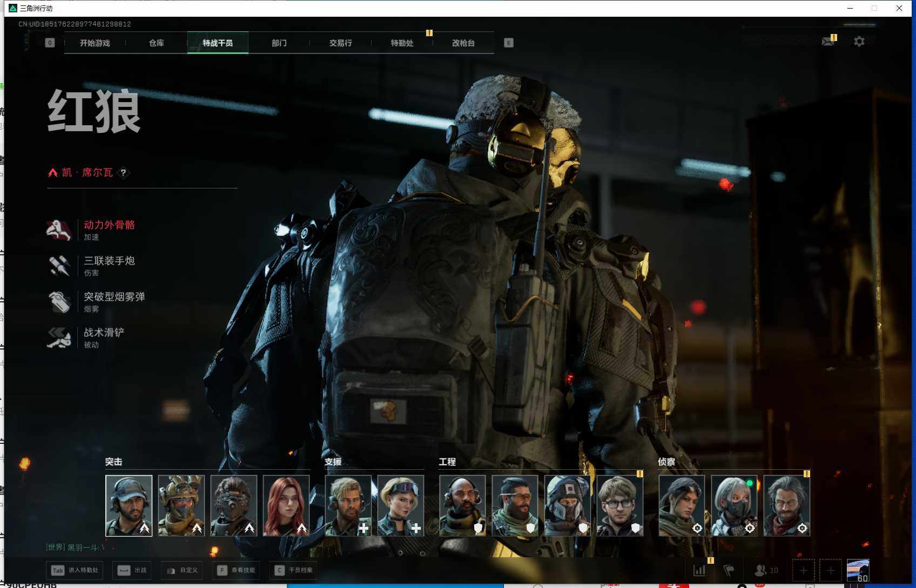Pick the first 工程 operator with headset
Viewport: 916px width, 588px height.
[x=462, y=505]
